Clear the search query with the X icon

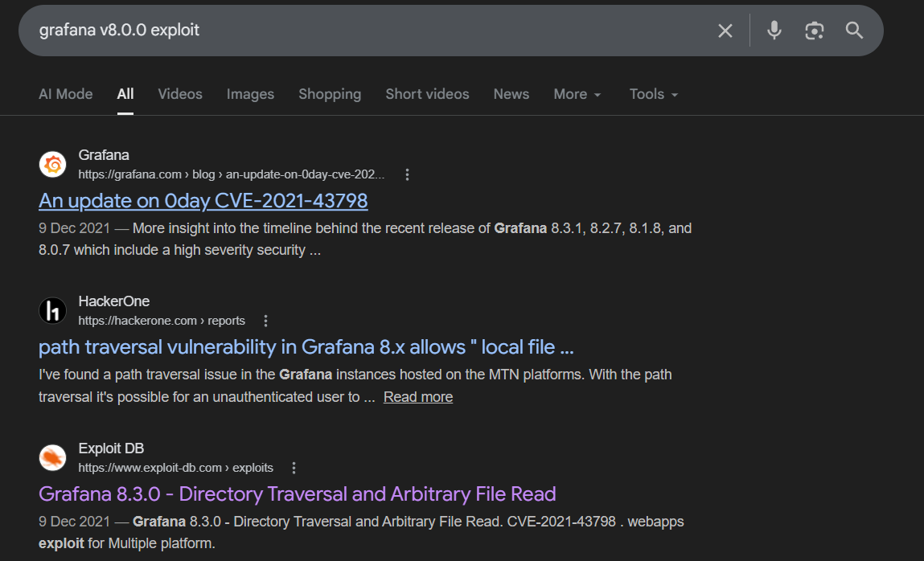click(725, 31)
